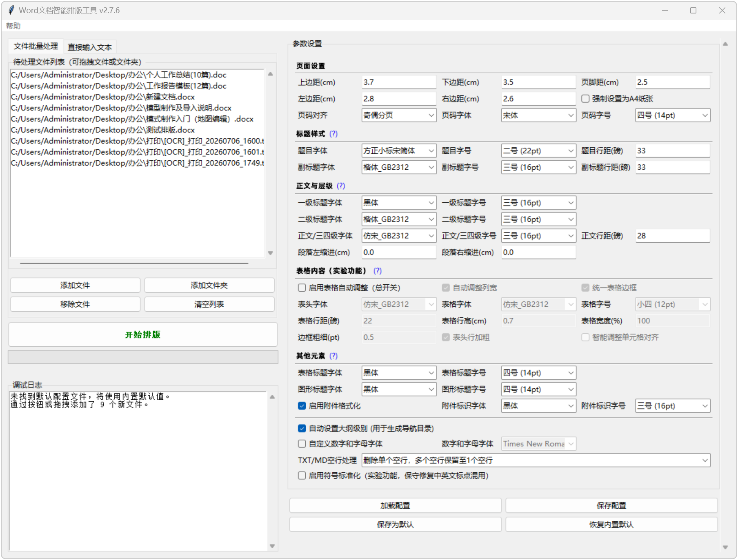Expand the 题目字号 size dropdown
Viewport: 738px width, 560px height.
(538, 151)
